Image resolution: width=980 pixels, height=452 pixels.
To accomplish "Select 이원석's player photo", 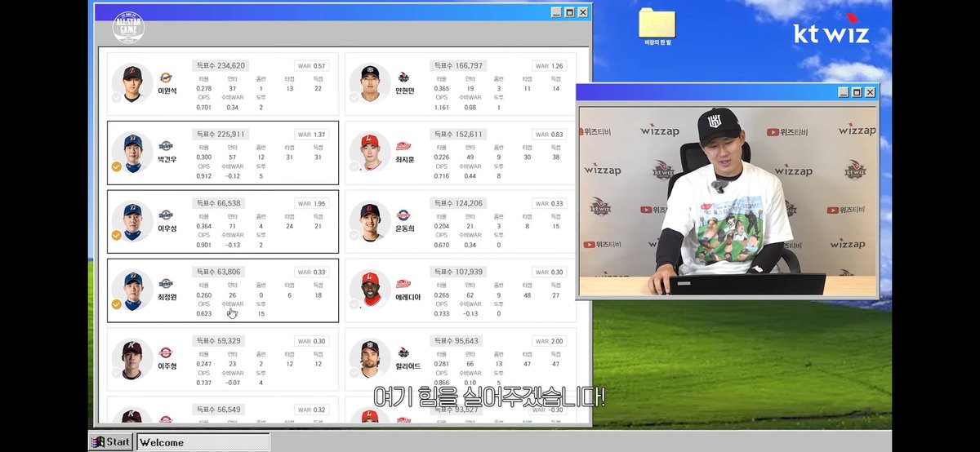I will coord(132,82).
